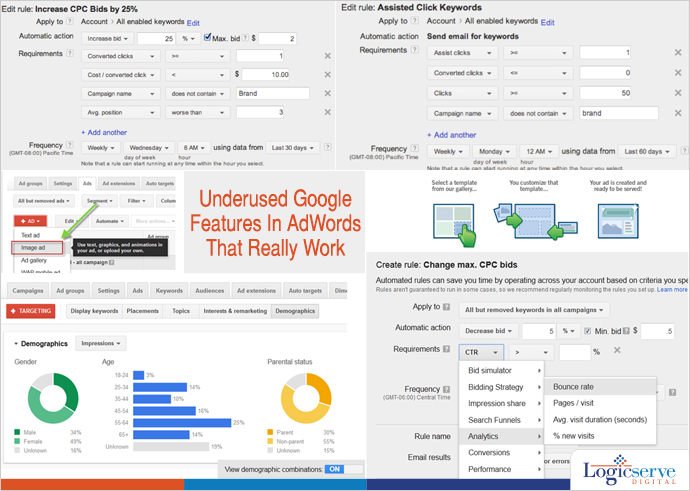This screenshot has width=690, height=491.
Task: Remove the CTR requirement row
Action: (x=617, y=351)
